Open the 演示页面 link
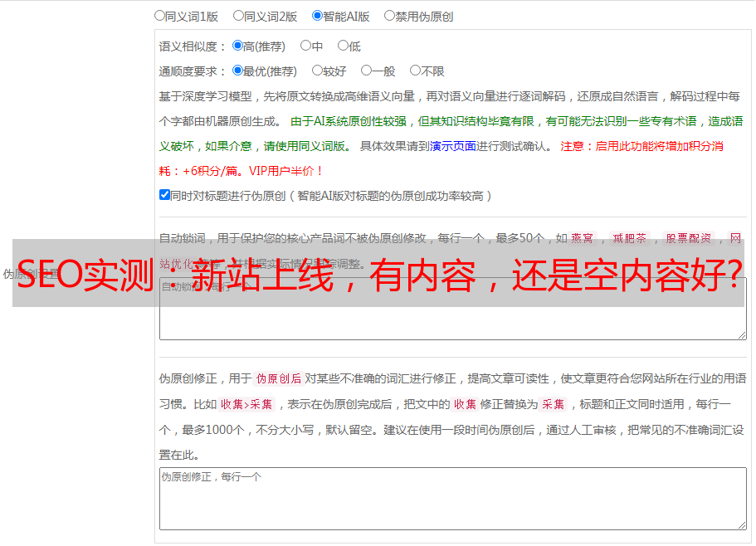Image resolution: width=756 pixels, height=546 pixels. 452,146
